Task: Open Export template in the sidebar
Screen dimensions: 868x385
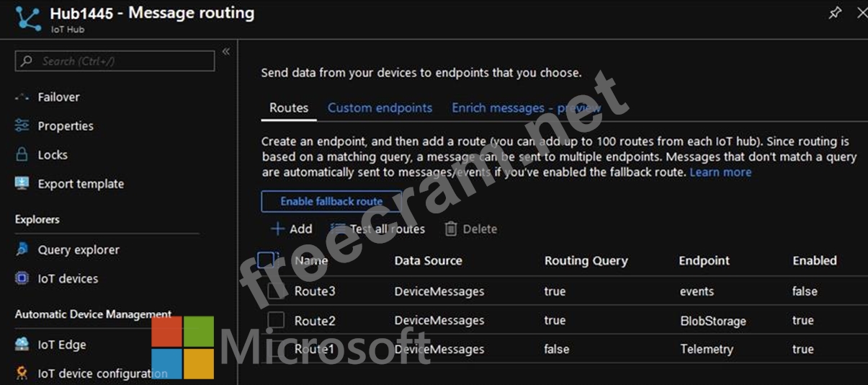Action: click(x=81, y=184)
